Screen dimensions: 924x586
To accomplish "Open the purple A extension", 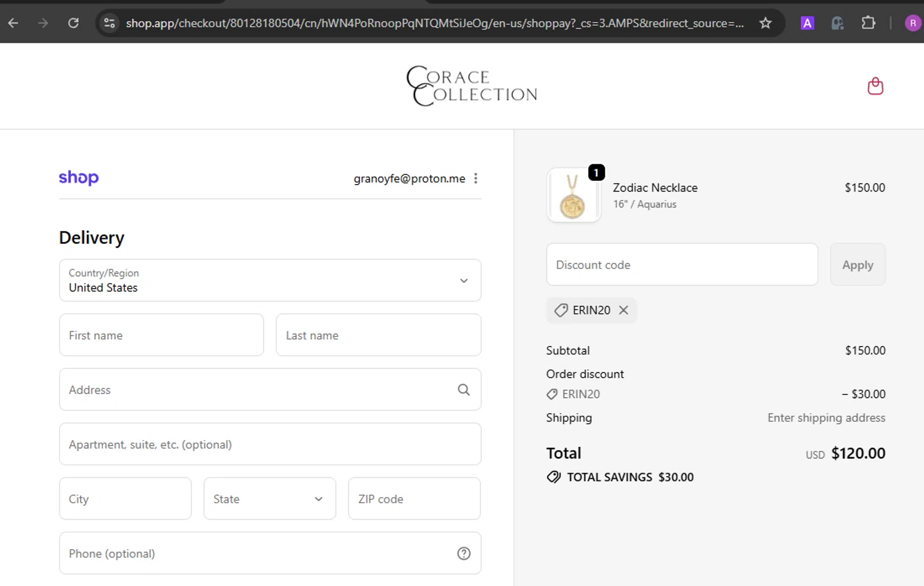I will pos(807,23).
